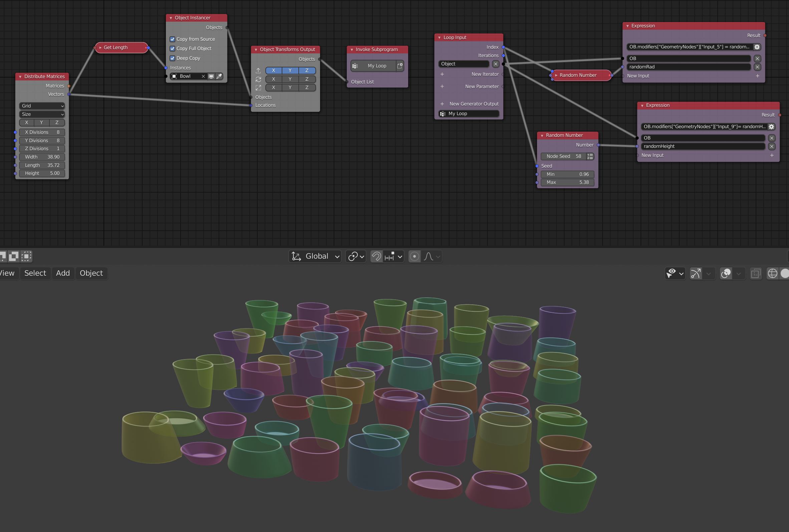Expand the Get Length node
This screenshot has height=532, width=789.
click(x=100, y=48)
